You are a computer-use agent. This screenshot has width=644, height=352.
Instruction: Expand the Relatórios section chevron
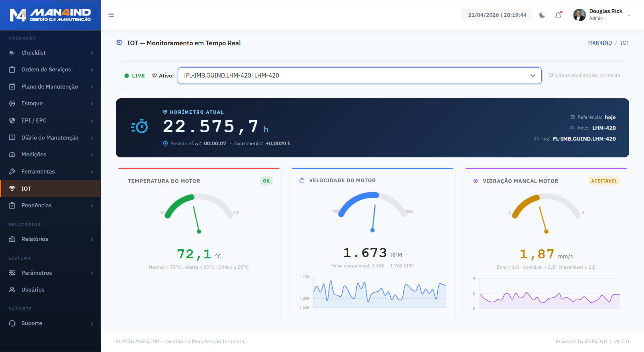tap(91, 239)
